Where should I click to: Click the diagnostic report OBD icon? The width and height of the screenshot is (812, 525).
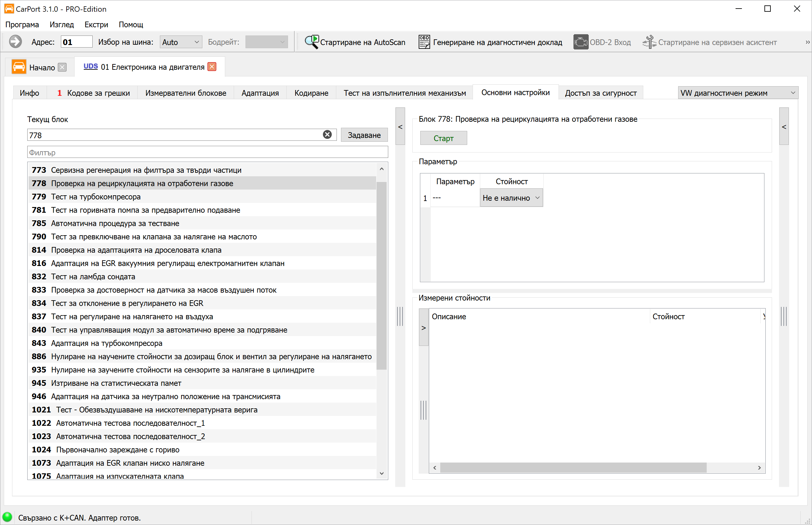click(424, 42)
